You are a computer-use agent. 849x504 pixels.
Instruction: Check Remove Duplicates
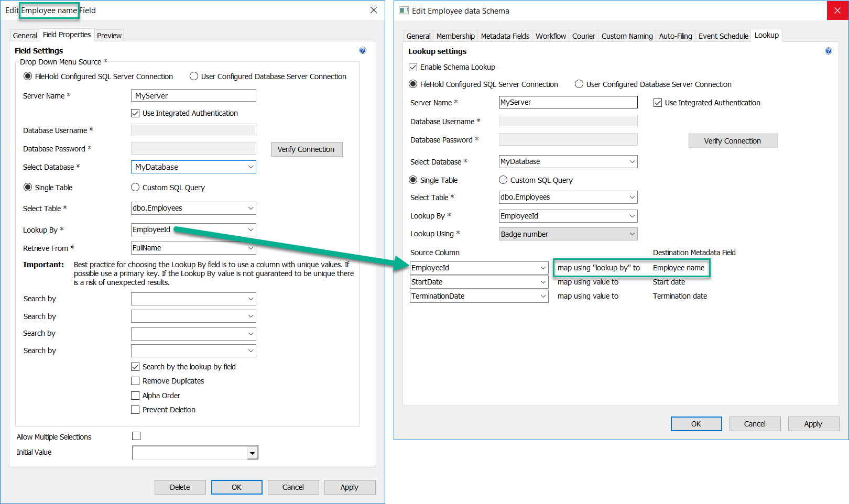click(x=135, y=381)
